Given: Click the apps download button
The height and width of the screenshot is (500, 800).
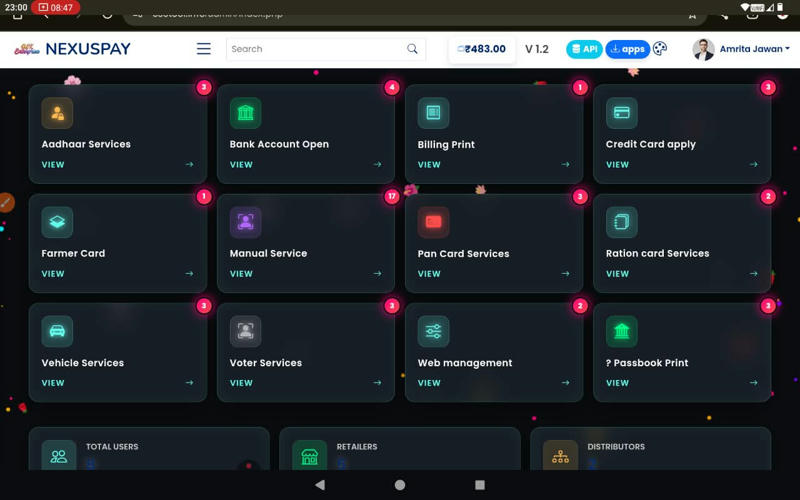Looking at the screenshot, I should click(x=628, y=49).
